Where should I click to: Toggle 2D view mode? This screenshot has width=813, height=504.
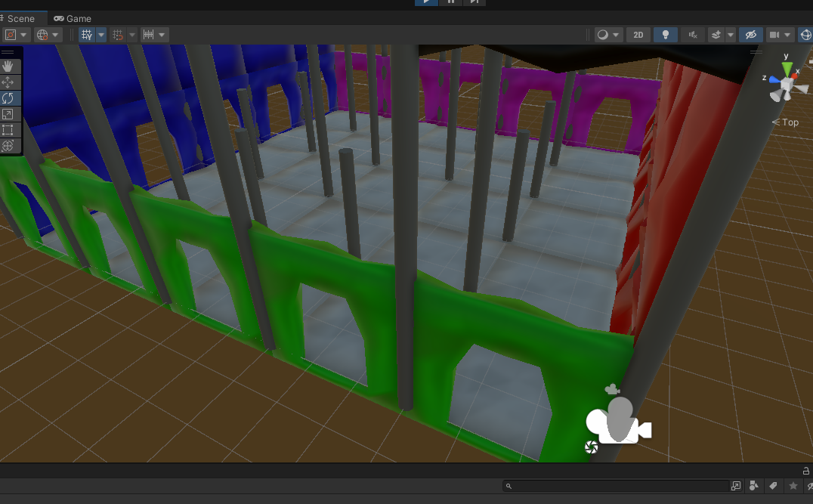[x=638, y=35]
